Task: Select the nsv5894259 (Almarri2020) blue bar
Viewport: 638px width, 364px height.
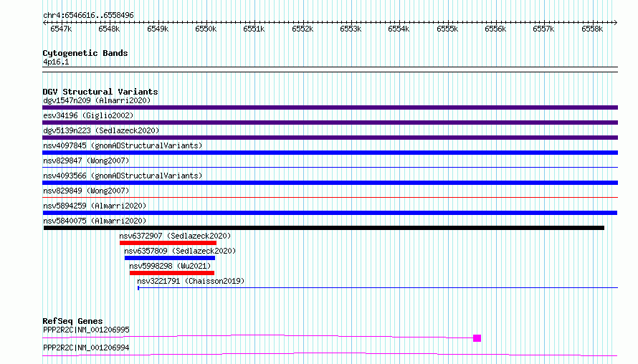Action: 330,213
